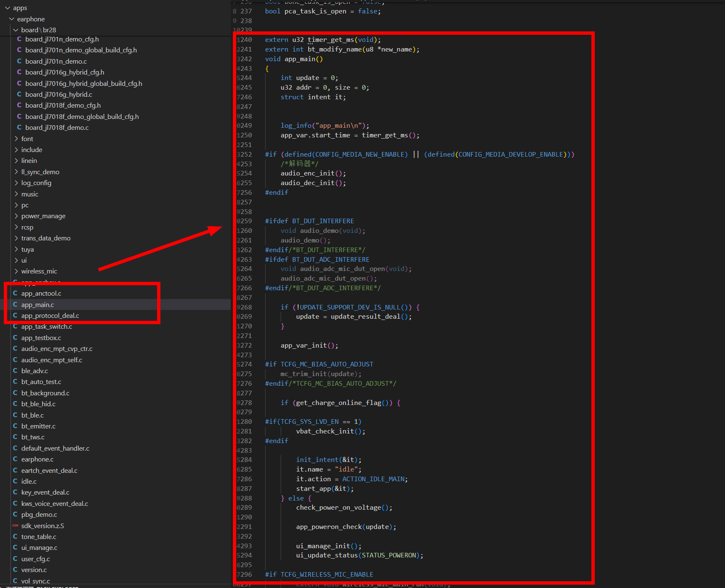Viewport: 725px width, 588px height.
Task: Expand the log_config folder
Action: 16,183
